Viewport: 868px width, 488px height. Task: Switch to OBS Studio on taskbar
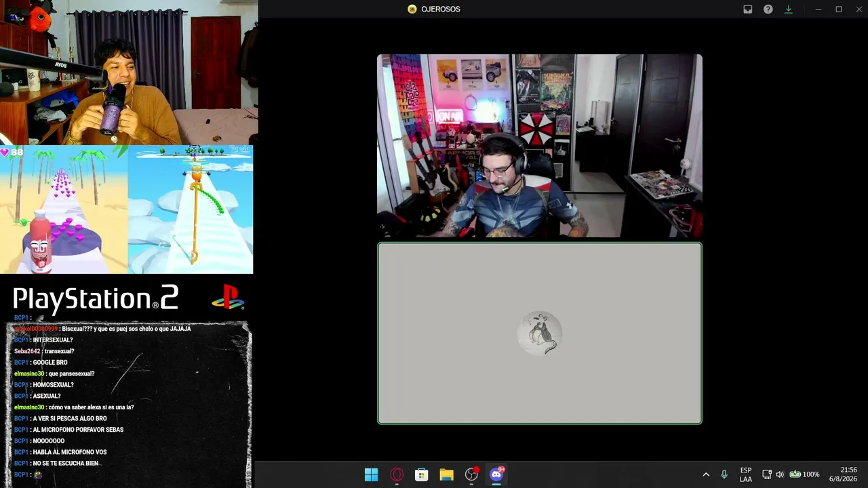pos(471,474)
